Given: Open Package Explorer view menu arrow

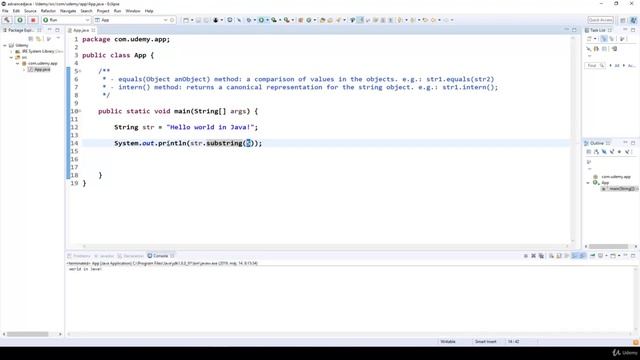Looking at the screenshot, I should tap(58, 39).
